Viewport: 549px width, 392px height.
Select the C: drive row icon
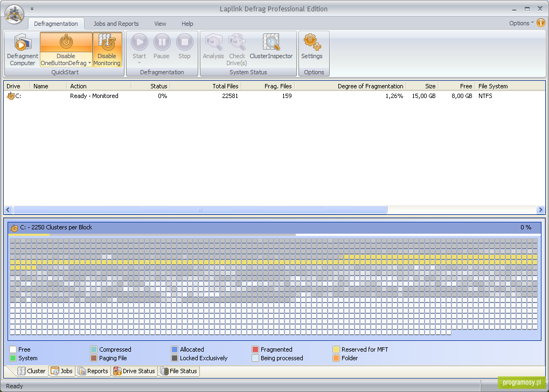pyautogui.click(x=11, y=96)
